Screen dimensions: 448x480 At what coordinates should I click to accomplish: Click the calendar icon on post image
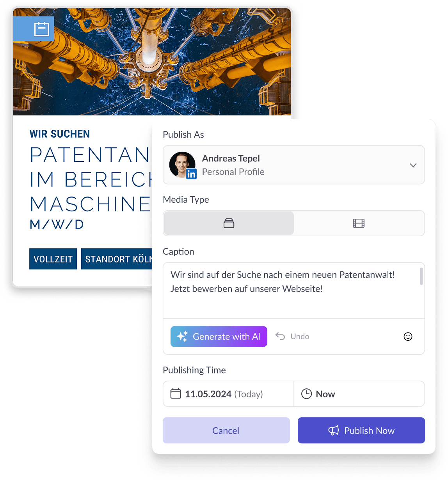coord(41,29)
